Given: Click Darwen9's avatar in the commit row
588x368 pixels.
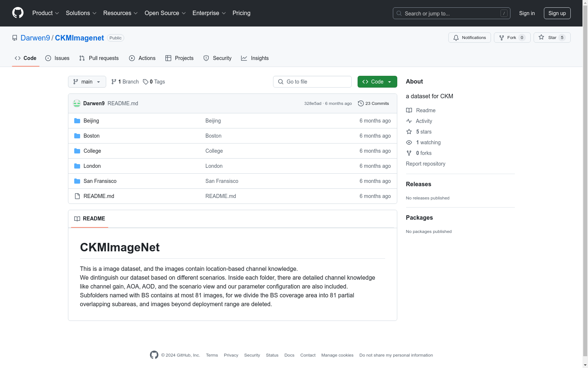Looking at the screenshot, I should [x=77, y=103].
